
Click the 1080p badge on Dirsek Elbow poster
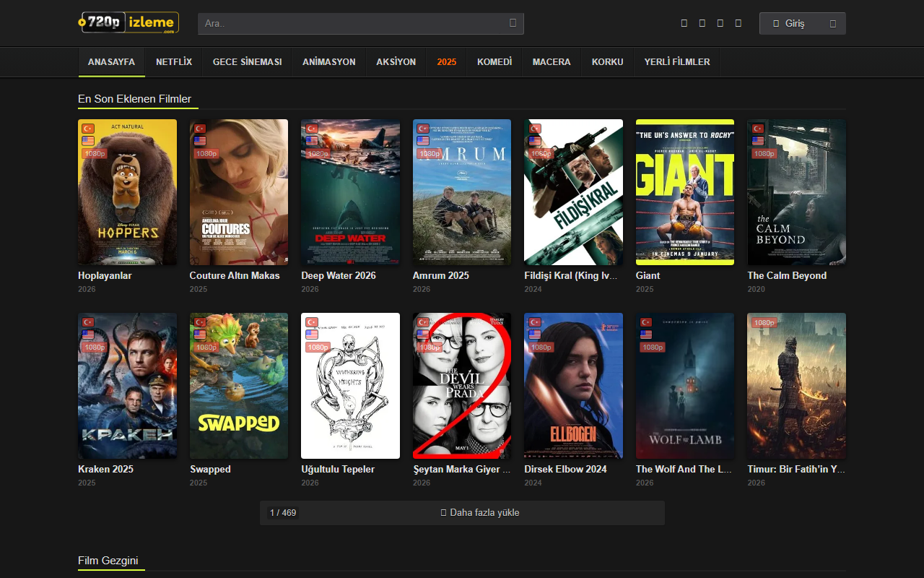tap(541, 348)
